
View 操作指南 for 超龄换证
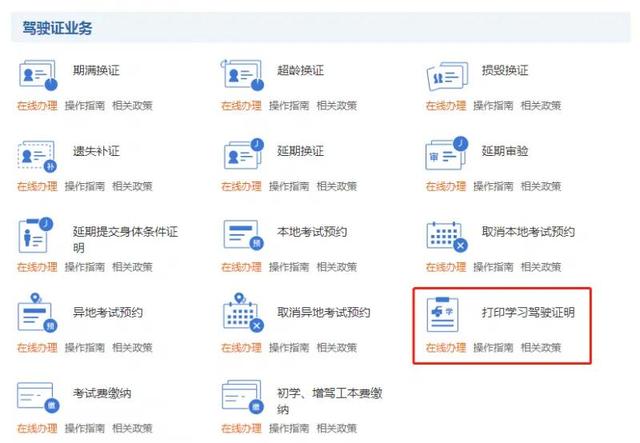coord(289,106)
